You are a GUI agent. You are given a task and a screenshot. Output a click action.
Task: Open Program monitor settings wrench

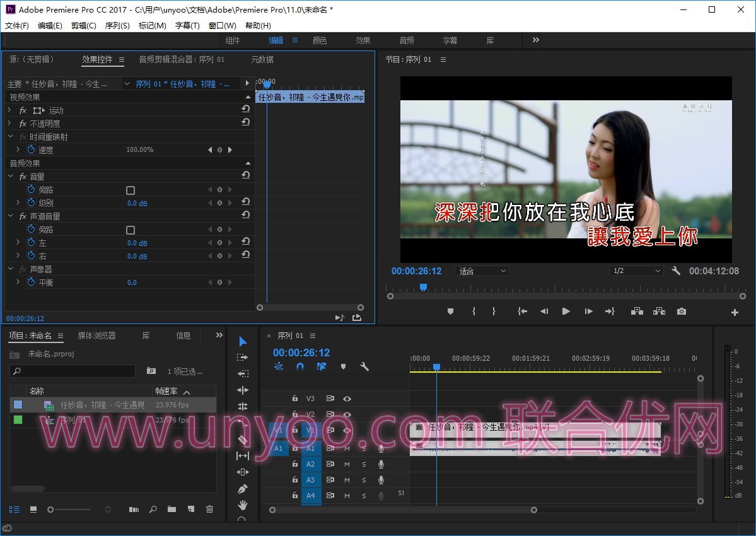pos(676,271)
